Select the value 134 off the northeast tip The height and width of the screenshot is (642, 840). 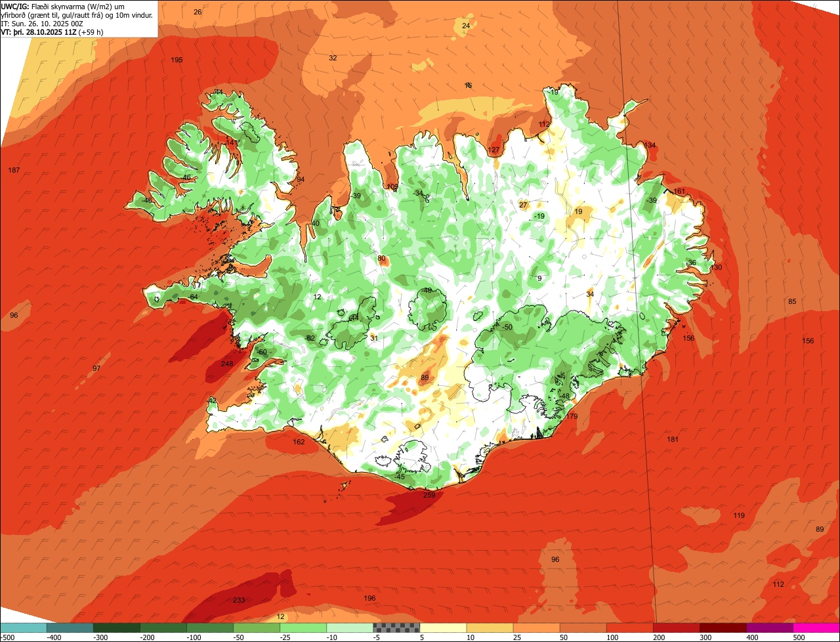click(650, 145)
